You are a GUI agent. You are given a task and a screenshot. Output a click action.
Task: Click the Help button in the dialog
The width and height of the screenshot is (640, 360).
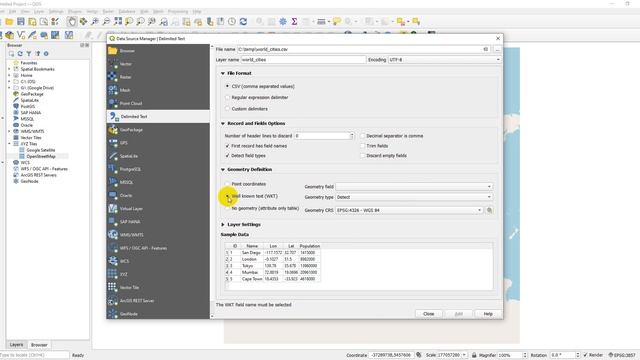pyautogui.click(x=488, y=314)
